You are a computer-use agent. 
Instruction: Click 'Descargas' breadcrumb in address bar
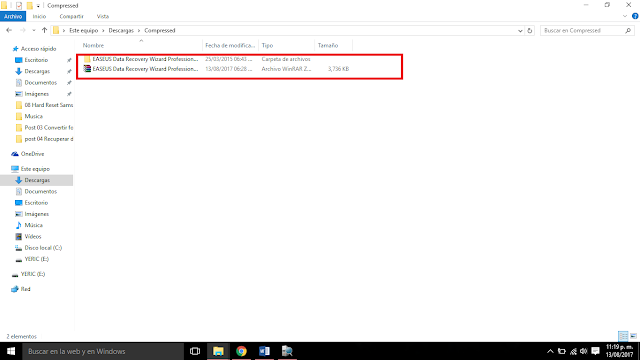pos(121,31)
